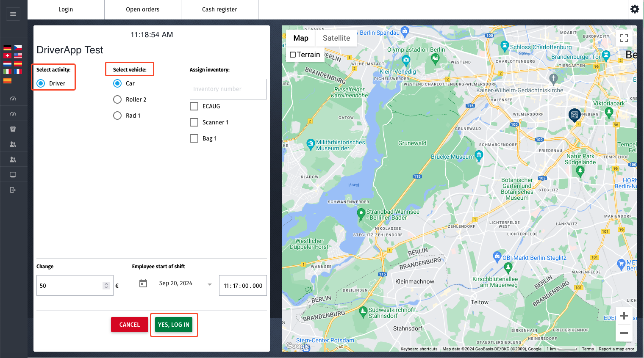Zoom out on the map
Viewport: 644px width, 358px height.
(624, 333)
